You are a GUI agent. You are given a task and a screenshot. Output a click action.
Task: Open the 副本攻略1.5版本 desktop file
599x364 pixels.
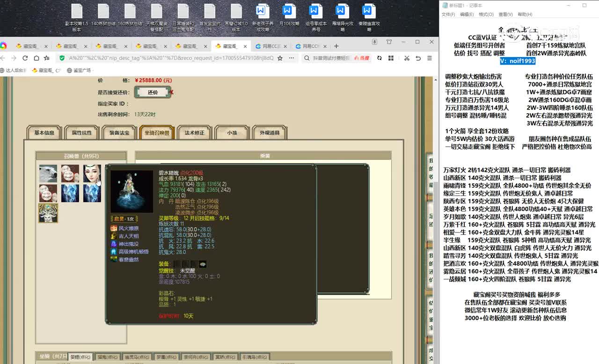point(76,18)
